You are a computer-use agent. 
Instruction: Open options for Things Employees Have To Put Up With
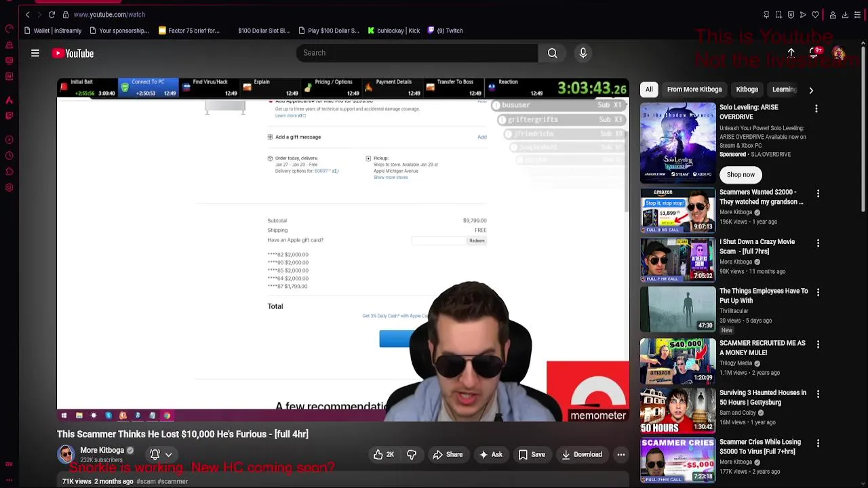(x=818, y=293)
